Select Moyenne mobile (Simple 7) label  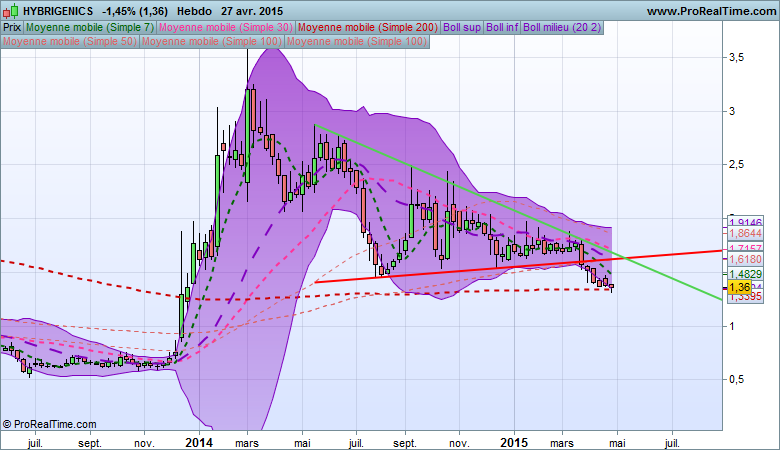tap(90, 28)
